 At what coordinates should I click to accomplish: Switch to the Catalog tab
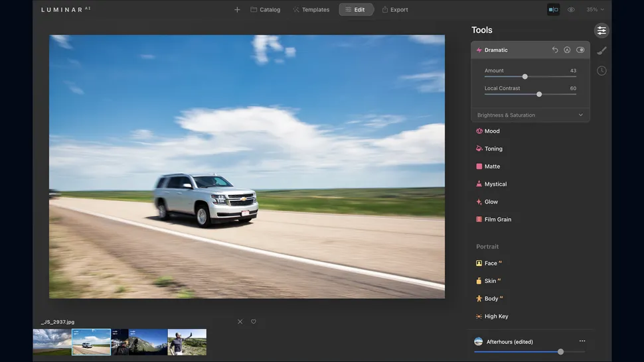pos(266,10)
